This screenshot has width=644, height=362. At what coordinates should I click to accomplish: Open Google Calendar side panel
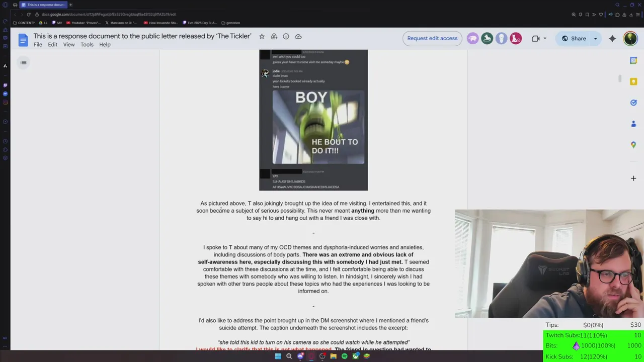click(633, 60)
